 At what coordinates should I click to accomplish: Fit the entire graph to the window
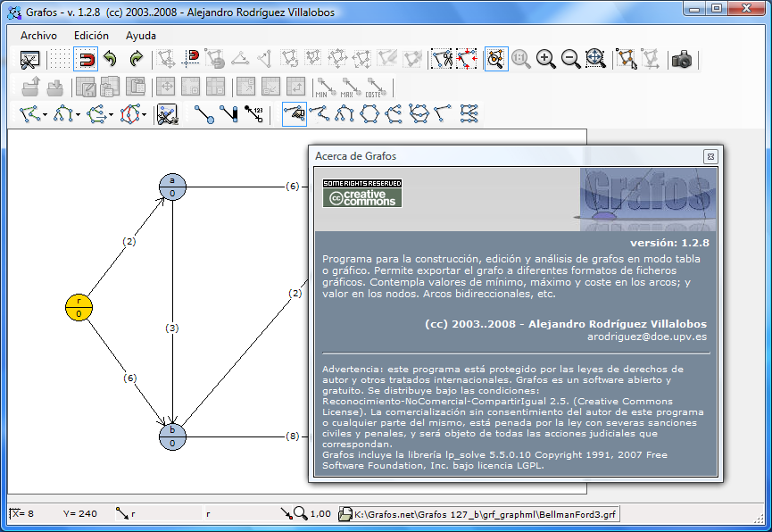pyautogui.click(x=596, y=60)
